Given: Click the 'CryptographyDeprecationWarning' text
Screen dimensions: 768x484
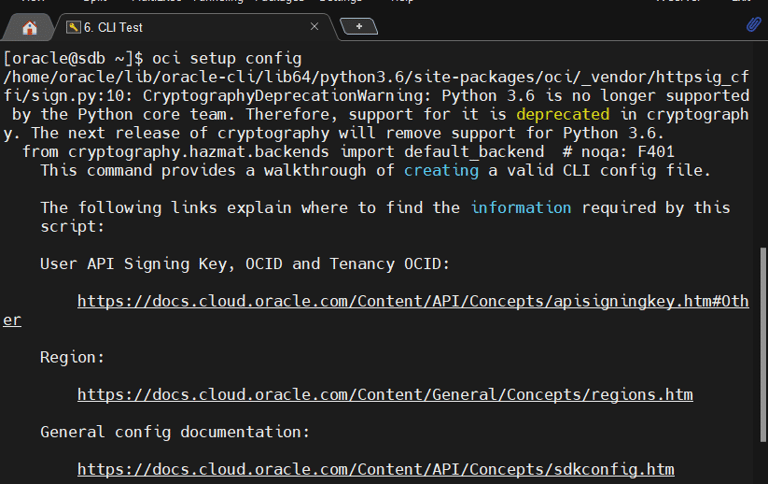Looking at the screenshot, I should point(282,96).
